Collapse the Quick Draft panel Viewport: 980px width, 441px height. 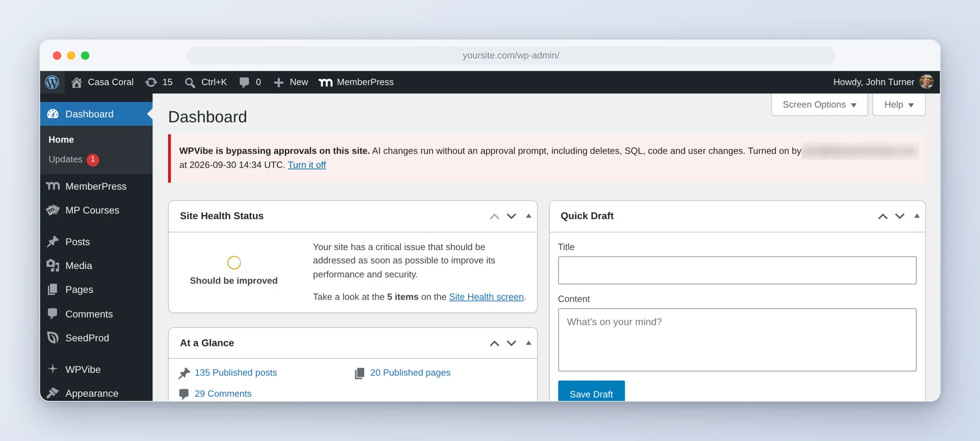[x=917, y=216]
